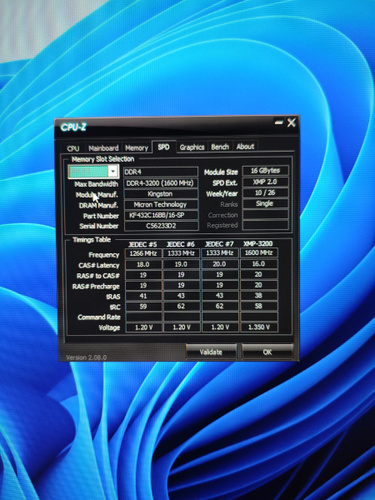Click the JEDEC #6 CAS latency 19.0

(181, 264)
